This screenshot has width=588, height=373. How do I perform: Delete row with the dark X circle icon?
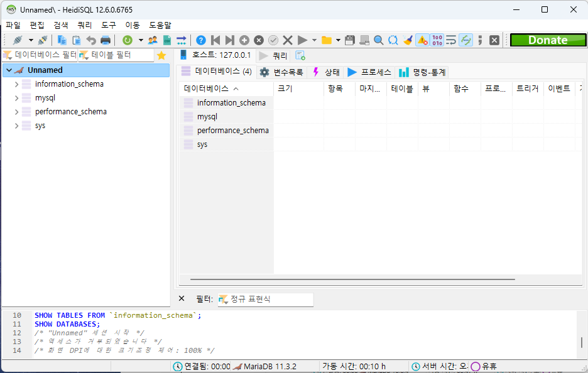259,40
